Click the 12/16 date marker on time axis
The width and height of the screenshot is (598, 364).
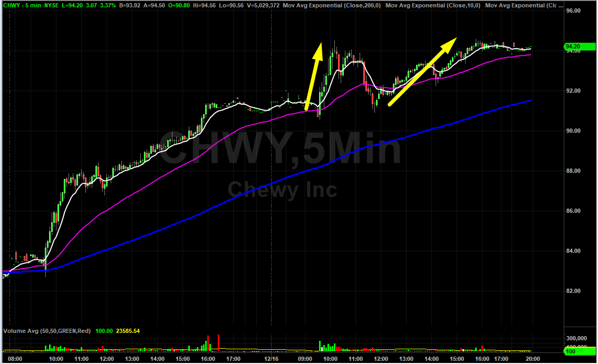pyautogui.click(x=271, y=359)
